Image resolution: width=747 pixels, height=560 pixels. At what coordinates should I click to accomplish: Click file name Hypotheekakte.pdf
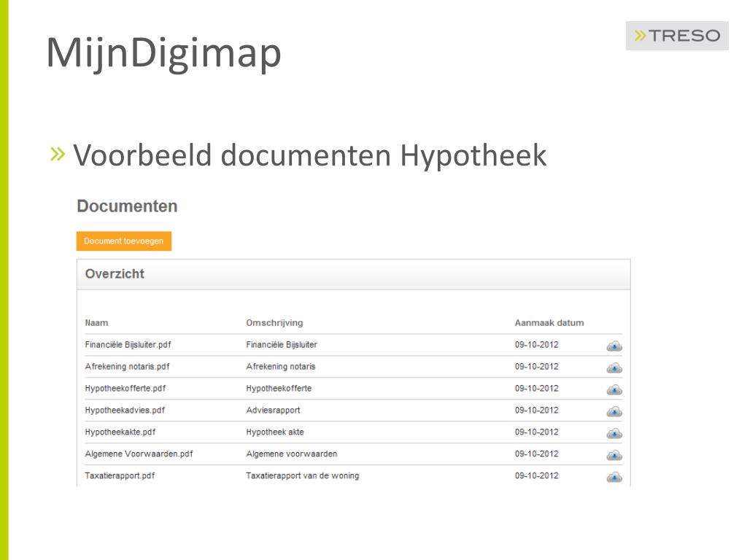coord(120,432)
